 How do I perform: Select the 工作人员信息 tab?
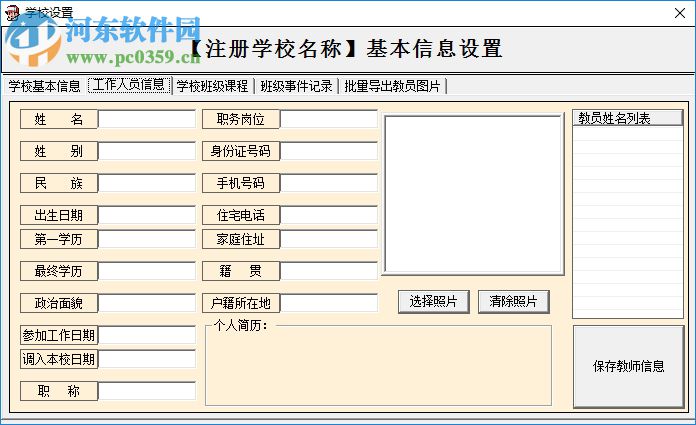(x=129, y=85)
